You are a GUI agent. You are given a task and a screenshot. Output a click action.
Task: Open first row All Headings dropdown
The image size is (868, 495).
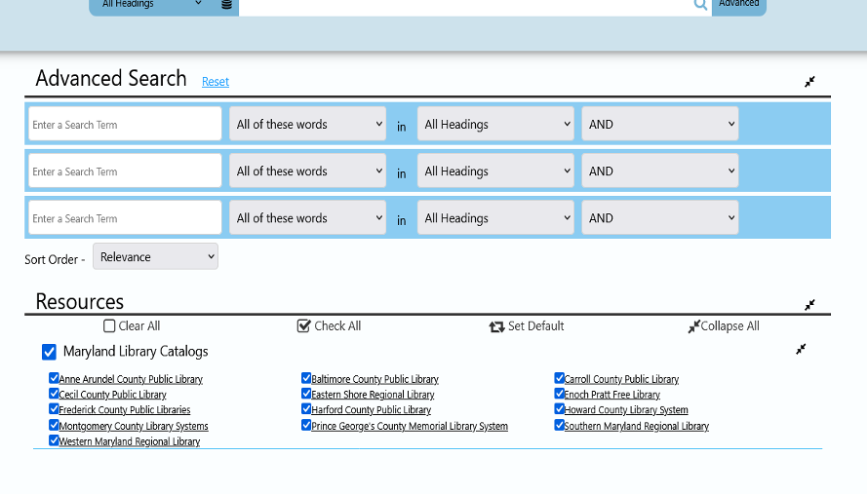coord(495,124)
